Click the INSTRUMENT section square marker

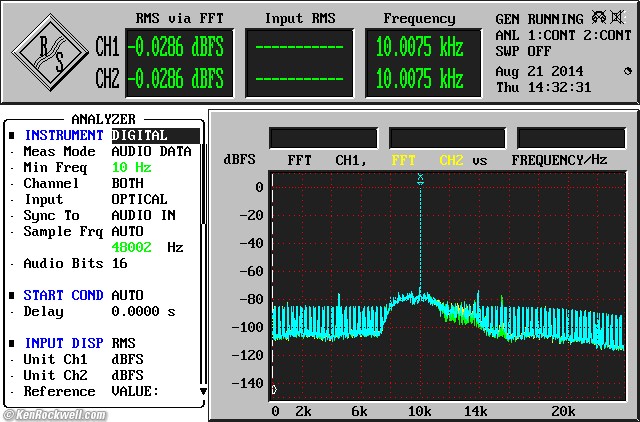coord(11,135)
